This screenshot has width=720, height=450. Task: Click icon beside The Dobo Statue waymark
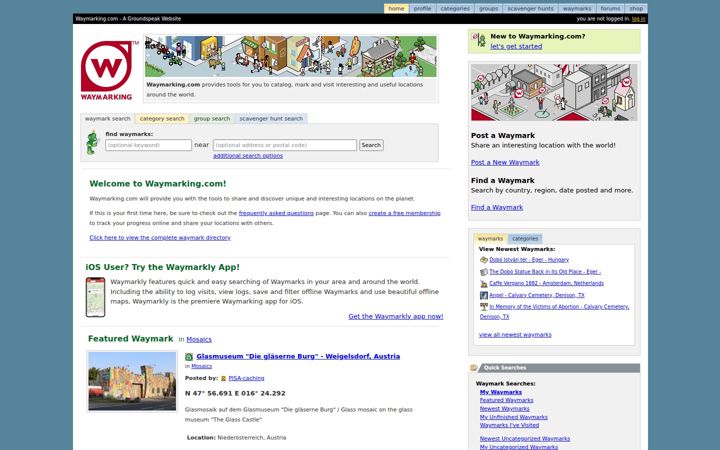pyautogui.click(x=484, y=272)
